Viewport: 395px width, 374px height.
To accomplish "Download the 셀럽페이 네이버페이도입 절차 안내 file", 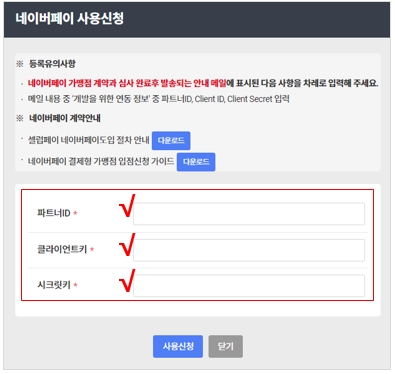I will click(171, 141).
